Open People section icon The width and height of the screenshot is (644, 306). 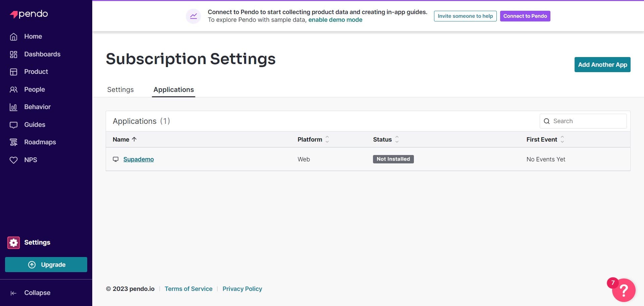point(13,90)
